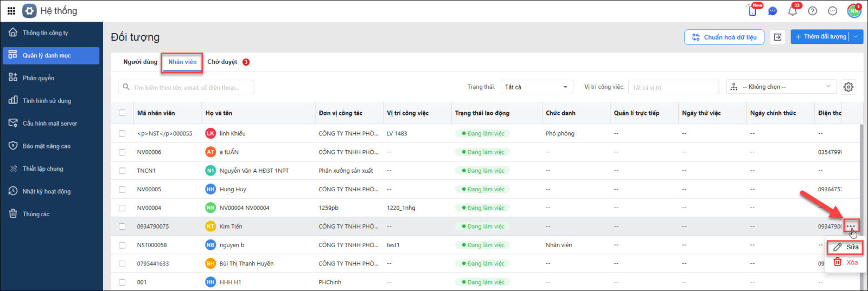This screenshot has width=868, height=291.
Task: Click the help question mark icon
Action: (x=813, y=11)
